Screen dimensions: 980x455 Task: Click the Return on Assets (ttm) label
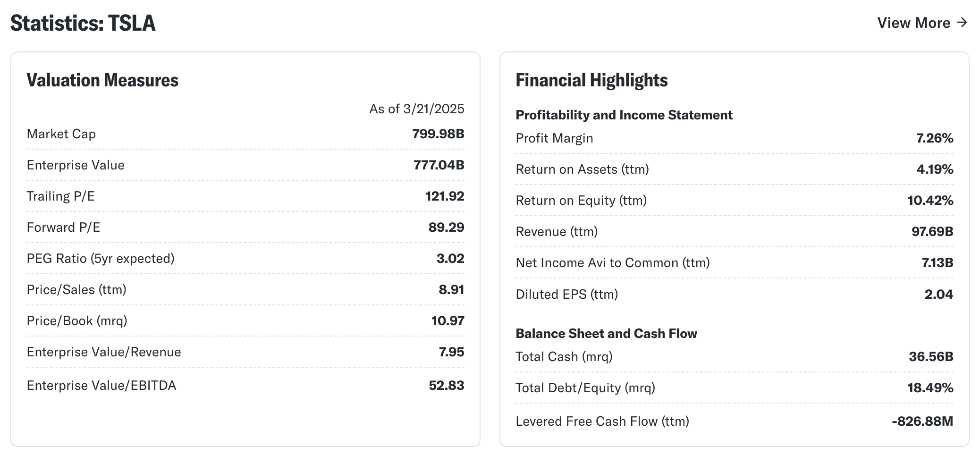click(x=583, y=169)
